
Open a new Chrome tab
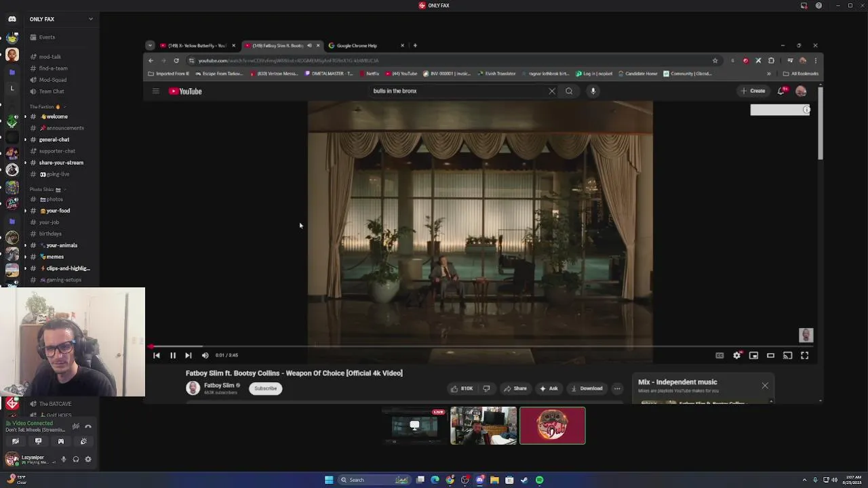click(415, 45)
